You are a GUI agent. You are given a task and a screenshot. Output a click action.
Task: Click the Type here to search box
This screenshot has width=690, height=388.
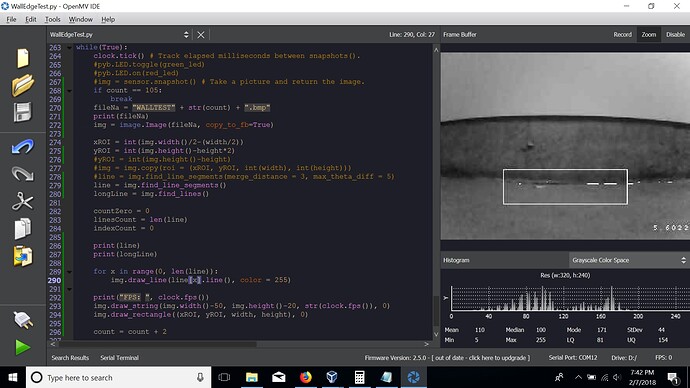(x=119, y=377)
